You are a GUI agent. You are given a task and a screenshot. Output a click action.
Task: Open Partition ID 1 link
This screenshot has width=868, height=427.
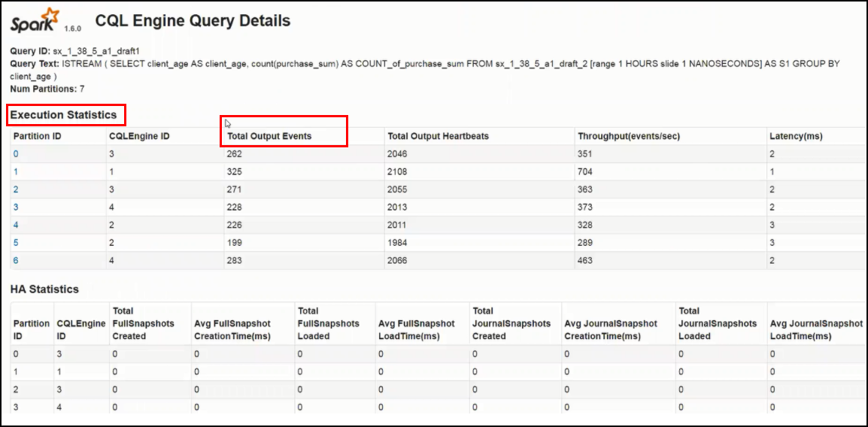click(x=16, y=171)
